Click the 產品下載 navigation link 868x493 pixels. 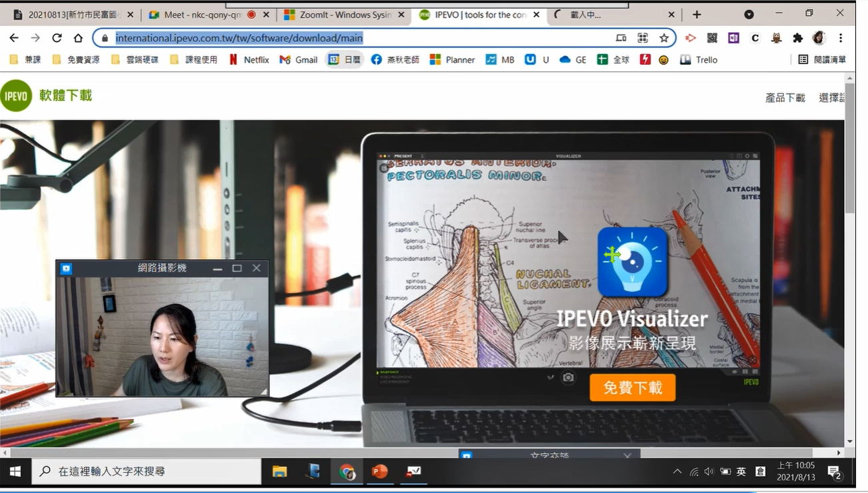785,97
